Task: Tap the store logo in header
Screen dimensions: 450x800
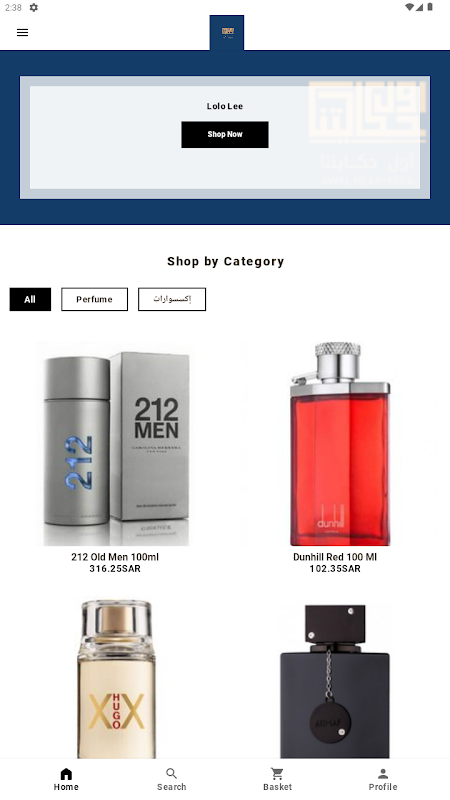Action: pyautogui.click(x=227, y=33)
